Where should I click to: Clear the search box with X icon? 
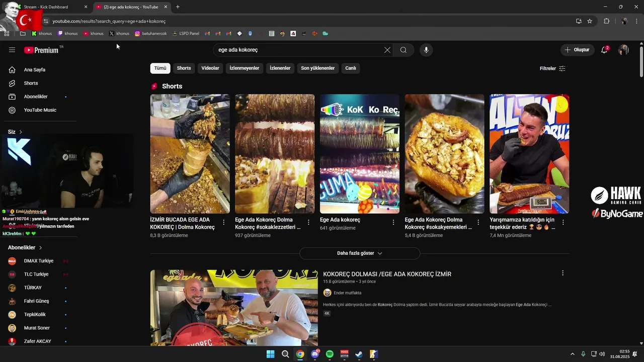point(387,50)
